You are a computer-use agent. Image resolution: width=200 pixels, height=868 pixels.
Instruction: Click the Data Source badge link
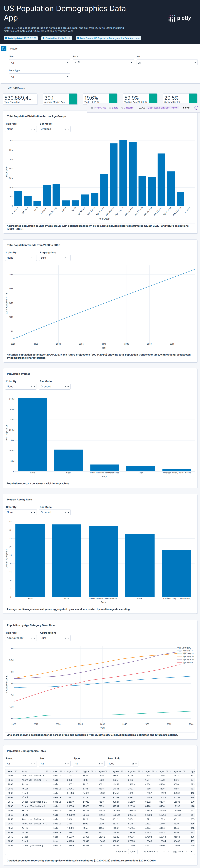coord(108,38)
